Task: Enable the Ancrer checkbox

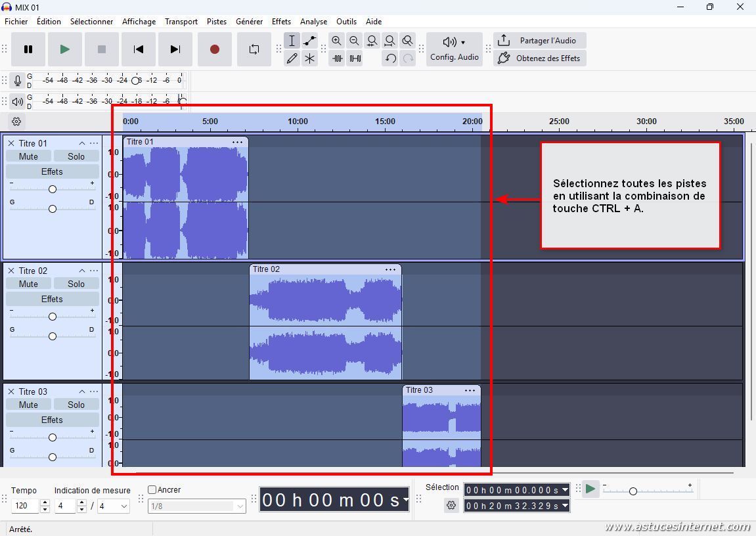Action: pos(152,489)
